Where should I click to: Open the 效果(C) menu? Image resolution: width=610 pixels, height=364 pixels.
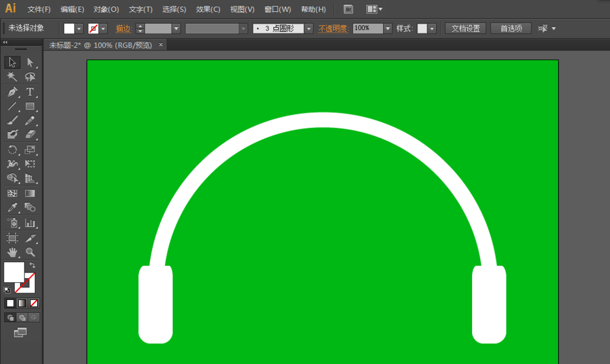tap(208, 9)
